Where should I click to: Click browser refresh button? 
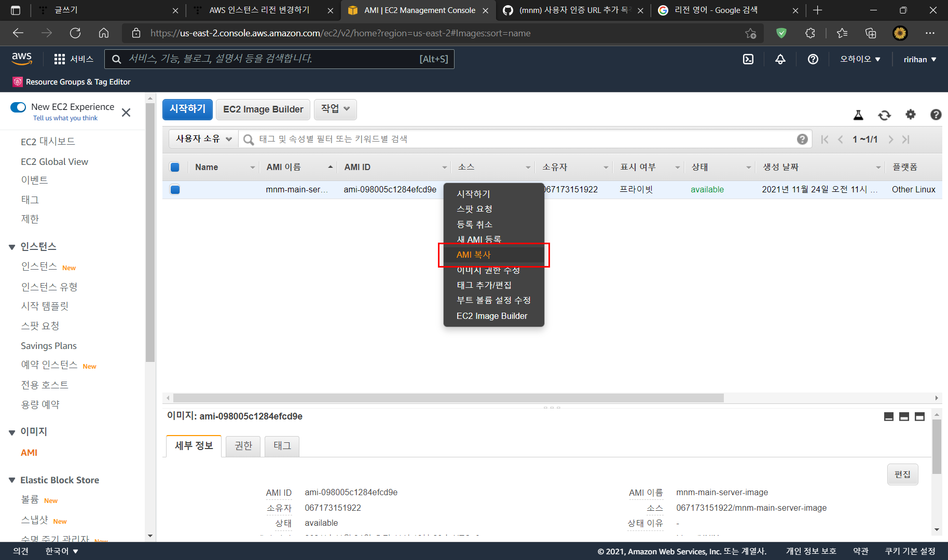point(75,33)
